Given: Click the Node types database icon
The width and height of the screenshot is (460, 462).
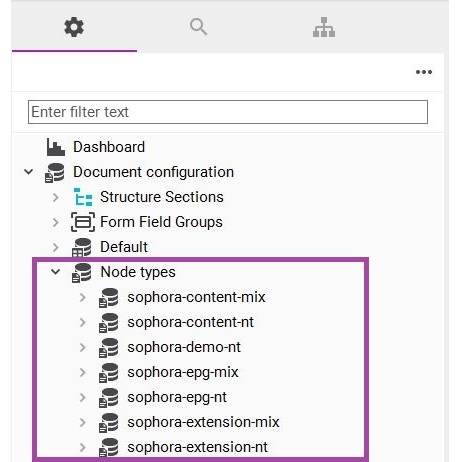Looking at the screenshot, I should [x=82, y=272].
